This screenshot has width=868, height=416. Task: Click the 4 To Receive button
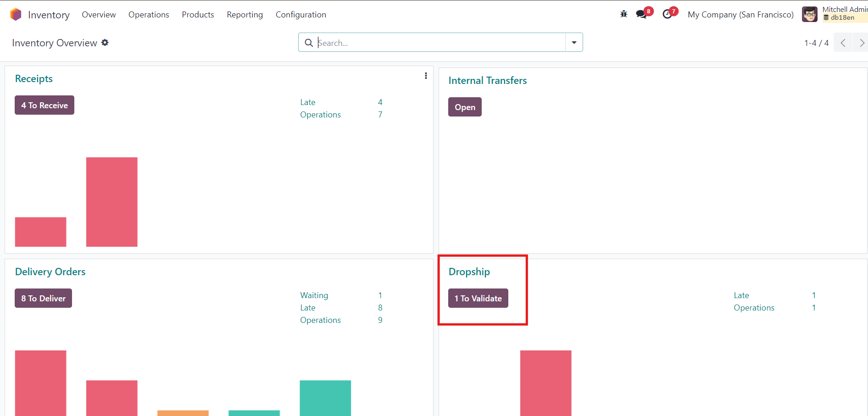[45, 105]
